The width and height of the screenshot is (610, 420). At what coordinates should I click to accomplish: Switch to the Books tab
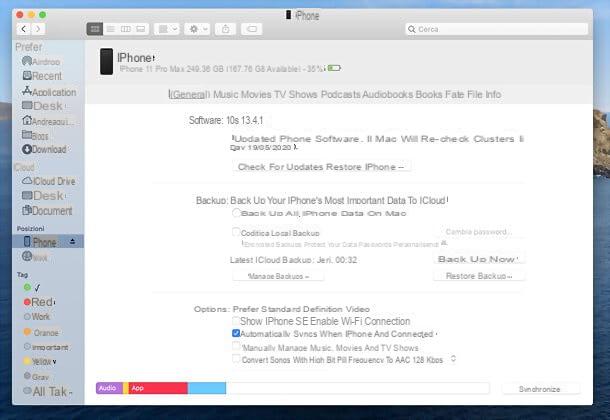(429, 94)
